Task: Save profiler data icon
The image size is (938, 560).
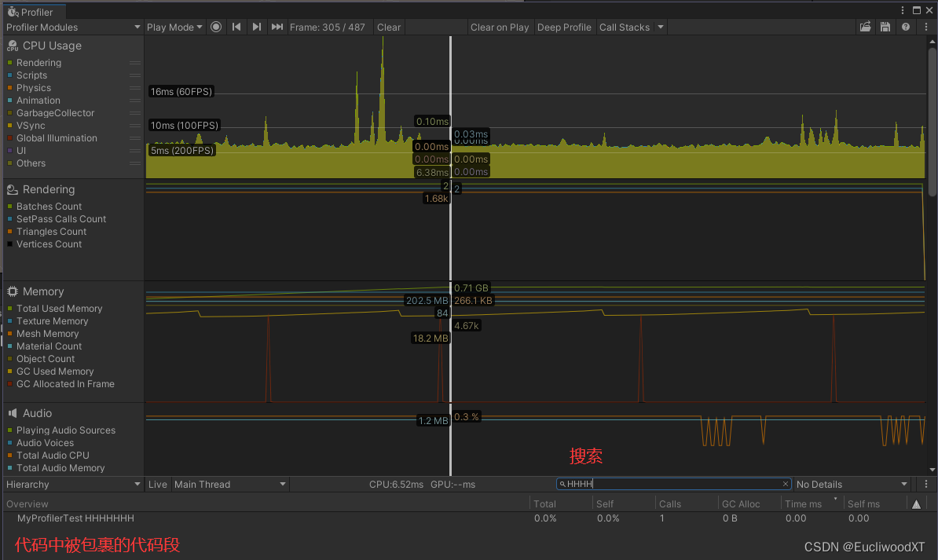Action: click(885, 27)
